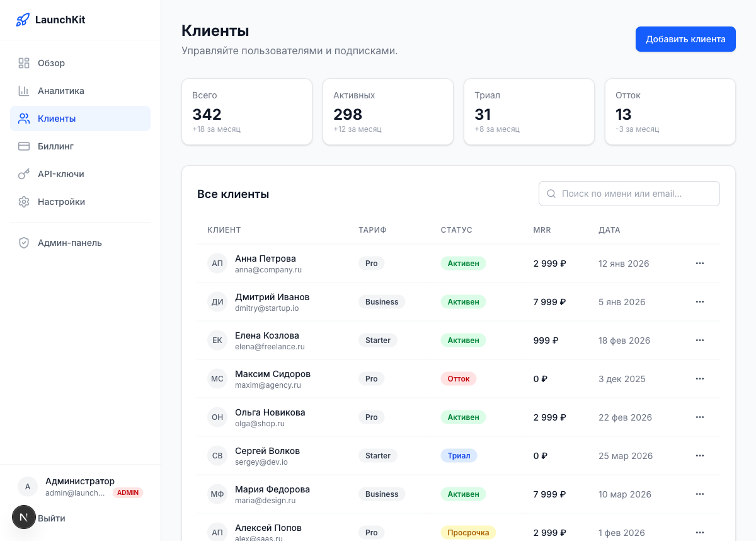Click the Просрочка status badge

[468, 533]
